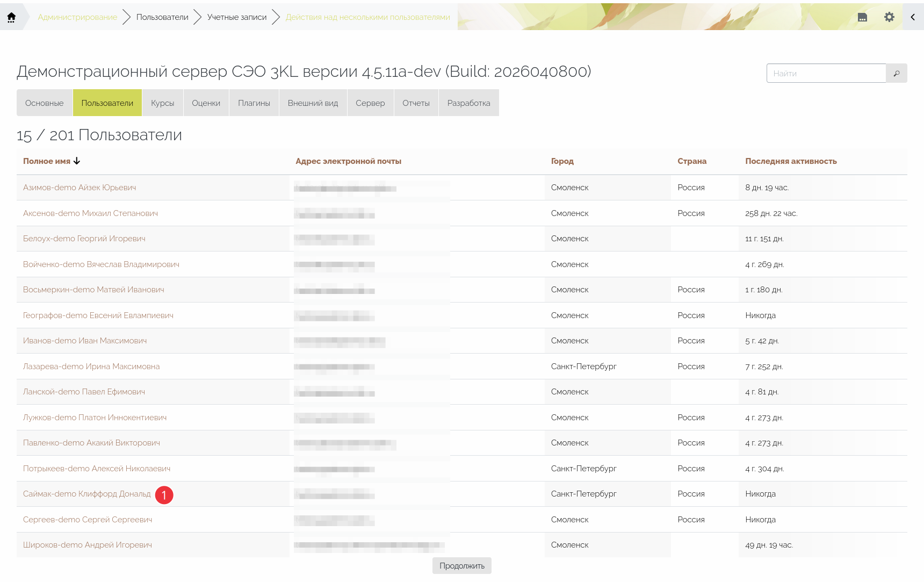924x582 pixels.
Task: Click the magnifier search button
Action: (x=896, y=74)
